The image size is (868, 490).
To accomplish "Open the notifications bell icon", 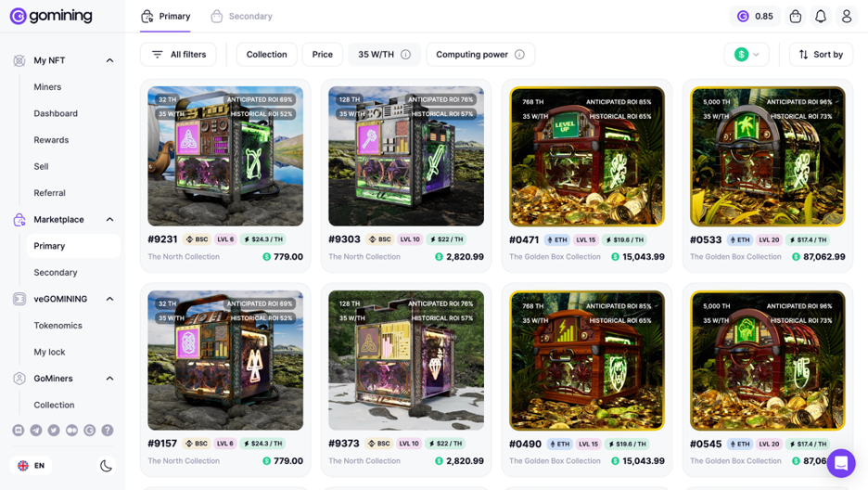I will 821,16.
